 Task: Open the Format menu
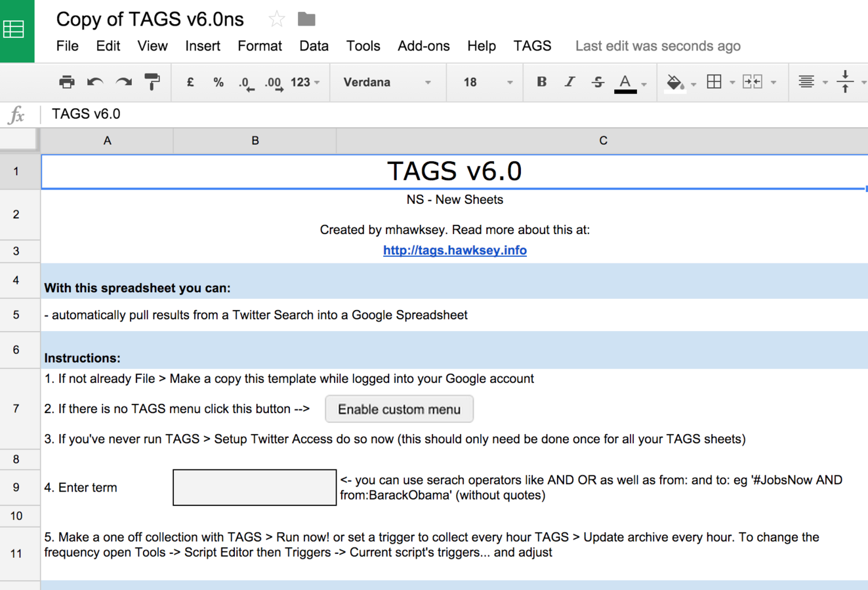[260, 46]
